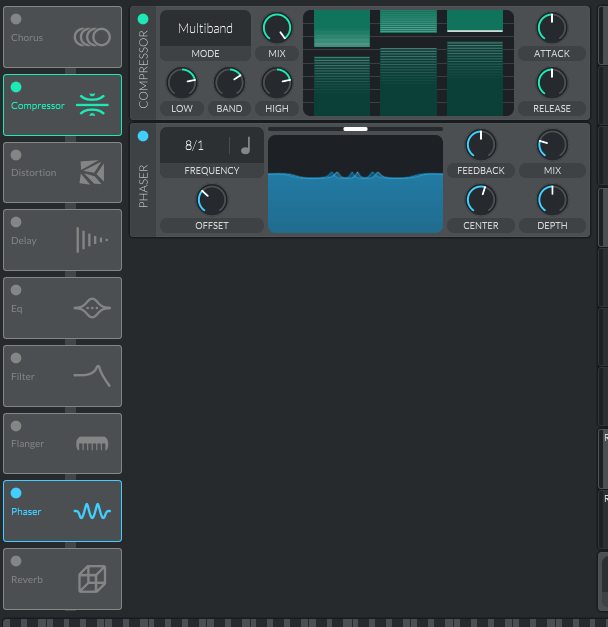Screen dimensions: 608x627
Task: Click the Reverb label text
Action: point(27,579)
